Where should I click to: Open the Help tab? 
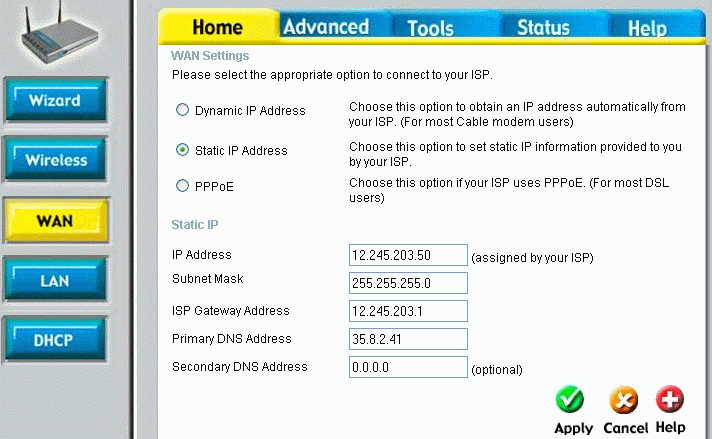point(647,29)
